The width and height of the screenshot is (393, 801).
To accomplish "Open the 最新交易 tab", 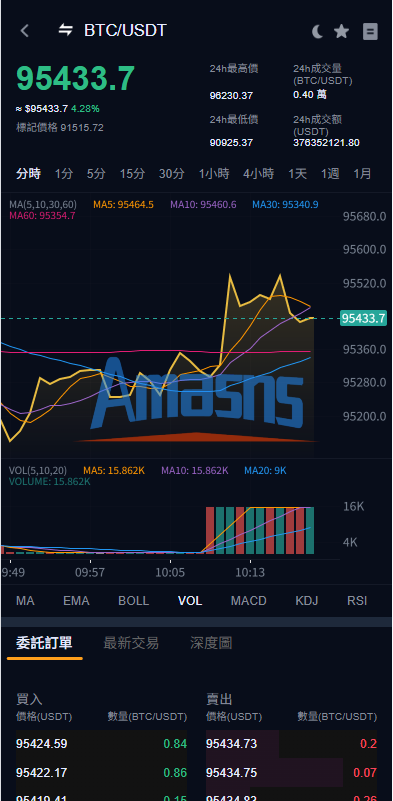I will [x=131, y=643].
